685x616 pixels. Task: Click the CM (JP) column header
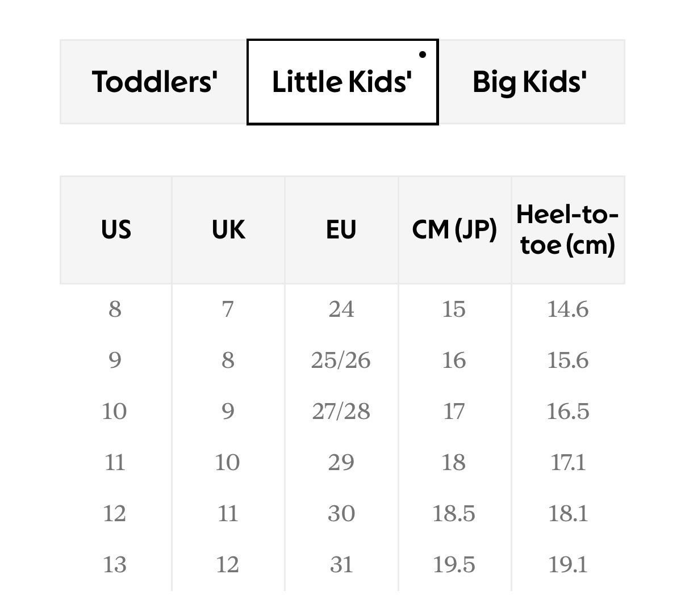point(454,230)
